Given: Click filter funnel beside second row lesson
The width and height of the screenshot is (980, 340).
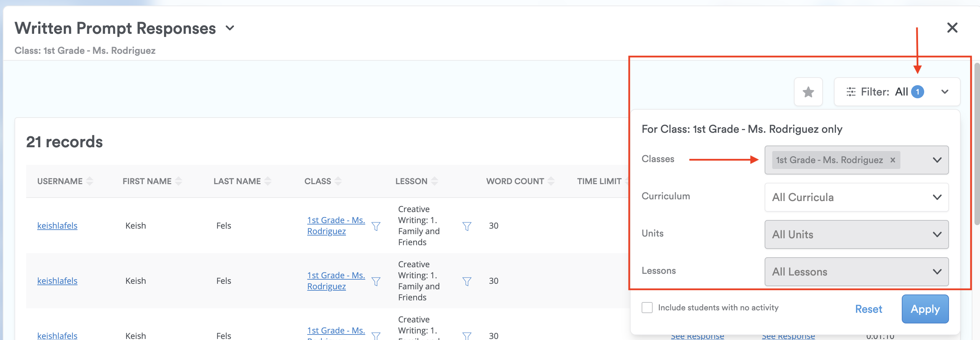Looking at the screenshot, I should click(x=467, y=281).
